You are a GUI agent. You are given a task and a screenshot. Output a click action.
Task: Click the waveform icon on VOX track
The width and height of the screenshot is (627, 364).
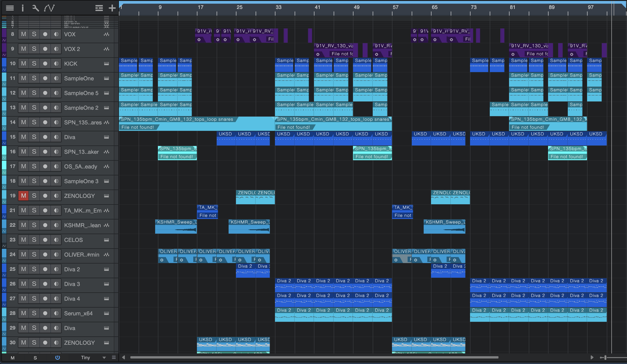tap(106, 34)
